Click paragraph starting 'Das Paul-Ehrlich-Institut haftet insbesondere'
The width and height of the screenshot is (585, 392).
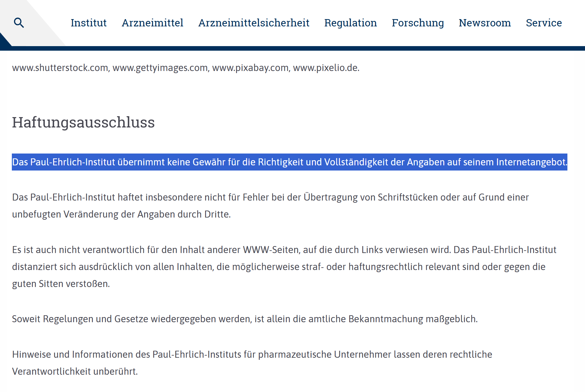pyautogui.click(x=270, y=206)
